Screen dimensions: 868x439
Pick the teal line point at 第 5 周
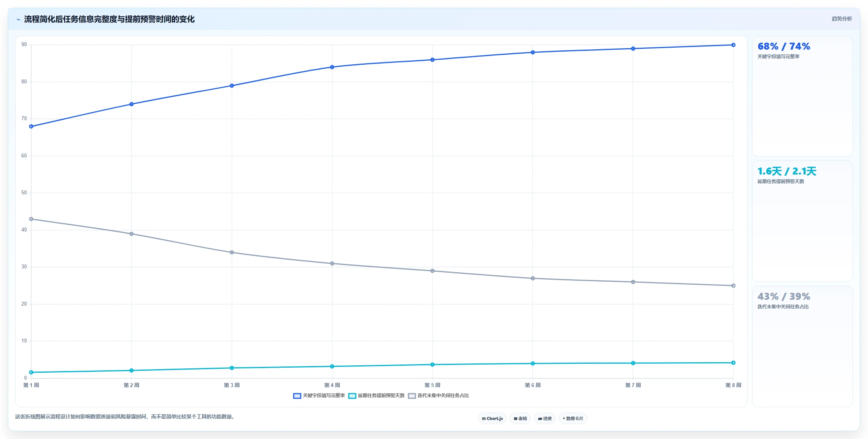tap(432, 365)
